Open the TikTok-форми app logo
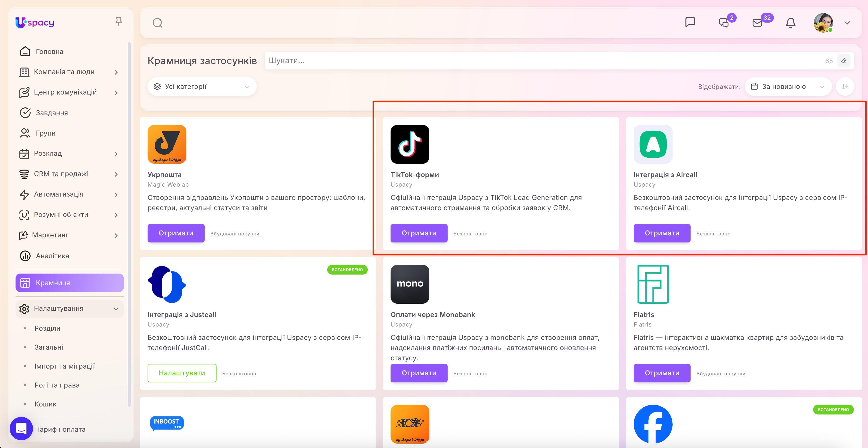Screen dimensions: 868x448 point(410,144)
